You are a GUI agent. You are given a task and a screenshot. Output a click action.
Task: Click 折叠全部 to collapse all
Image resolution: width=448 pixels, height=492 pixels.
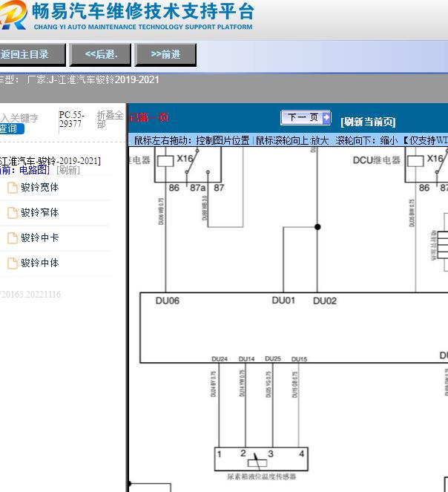[x=110, y=119]
